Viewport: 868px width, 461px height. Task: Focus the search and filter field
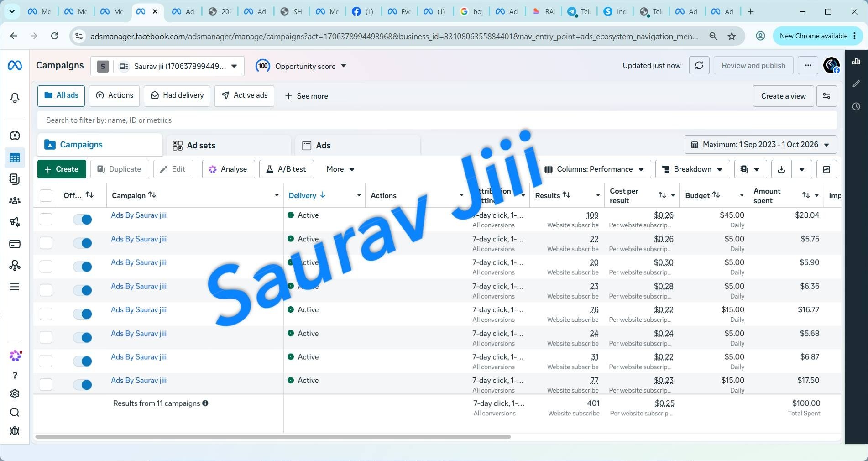[x=437, y=120]
